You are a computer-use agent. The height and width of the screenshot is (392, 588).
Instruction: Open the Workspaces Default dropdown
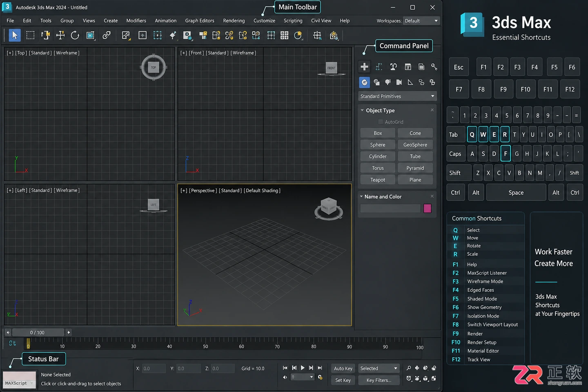pyautogui.click(x=421, y=21)
